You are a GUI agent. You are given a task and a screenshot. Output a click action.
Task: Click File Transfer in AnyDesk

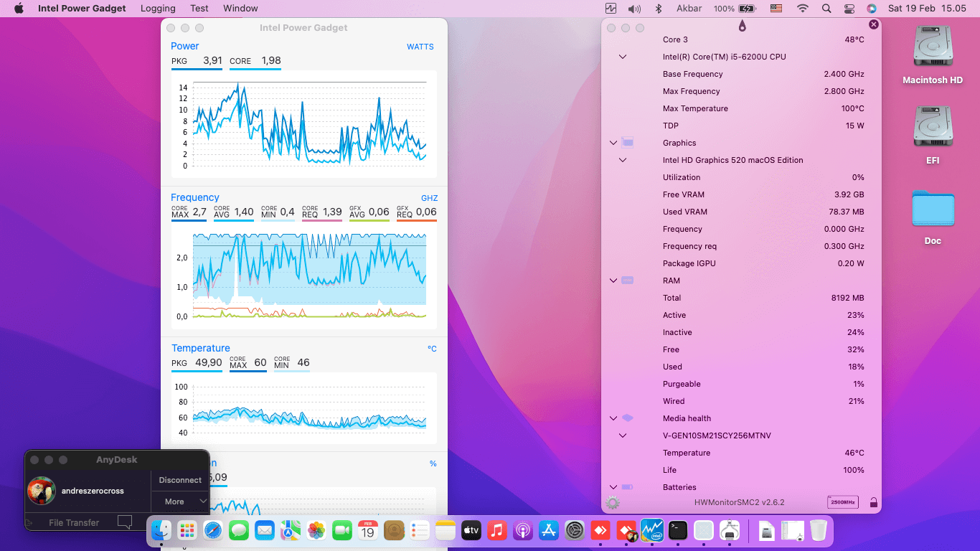pyautogui.click(x=74, y=522)
